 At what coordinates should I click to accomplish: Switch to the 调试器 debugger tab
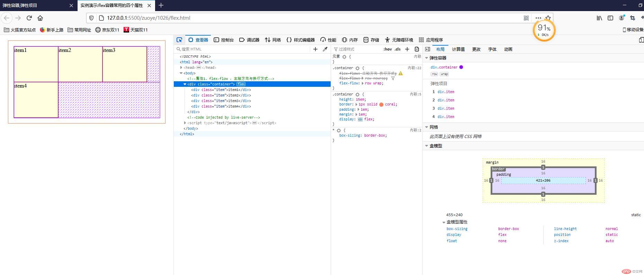pos(249,40)
